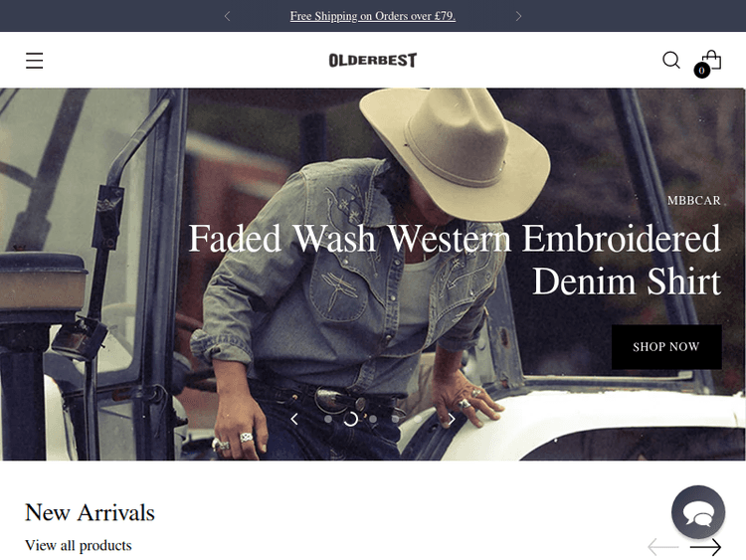Click the Faded Wash Western Denim Shirt headline
Image resolution: width=746 pixels, height=560 pixels.
point(455,260)
